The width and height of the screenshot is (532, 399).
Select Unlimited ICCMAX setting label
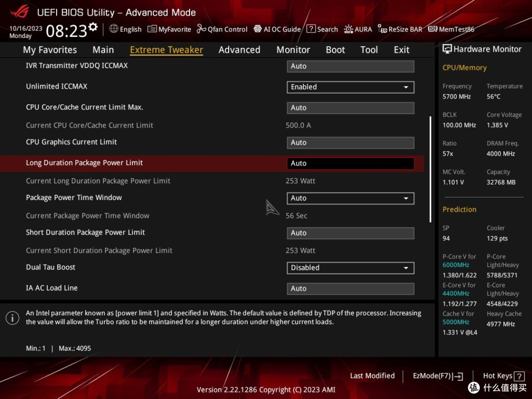click(57, 87)
